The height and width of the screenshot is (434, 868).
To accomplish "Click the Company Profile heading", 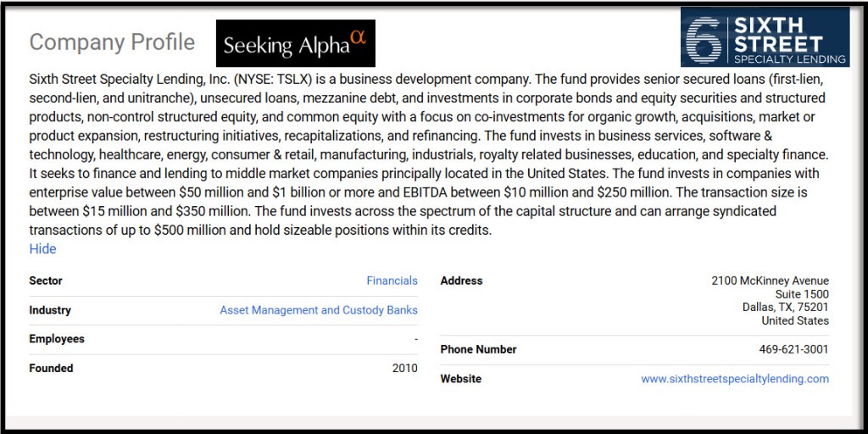I will click(x=112, y=42).
